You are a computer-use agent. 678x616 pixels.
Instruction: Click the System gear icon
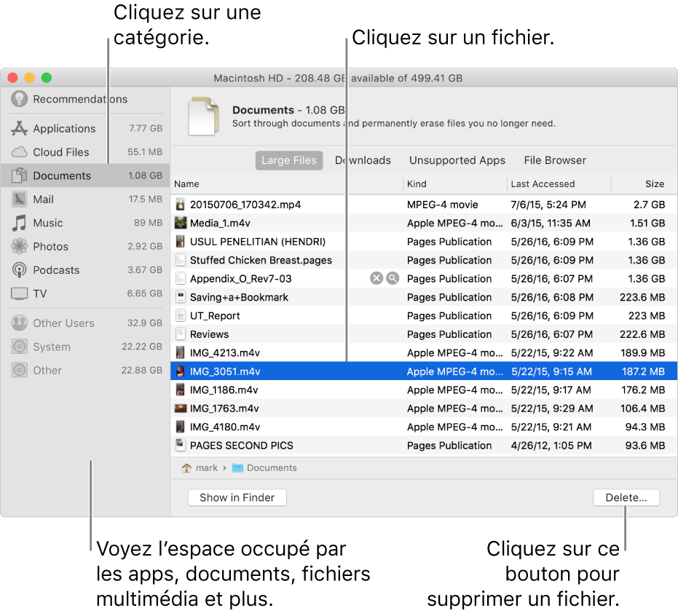pos(19,347)
